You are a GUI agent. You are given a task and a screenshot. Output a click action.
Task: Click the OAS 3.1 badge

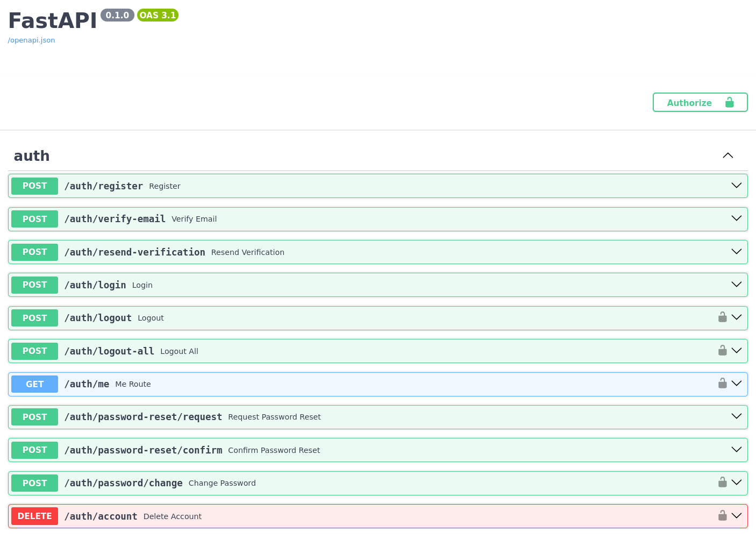click(x=158, y=15)
